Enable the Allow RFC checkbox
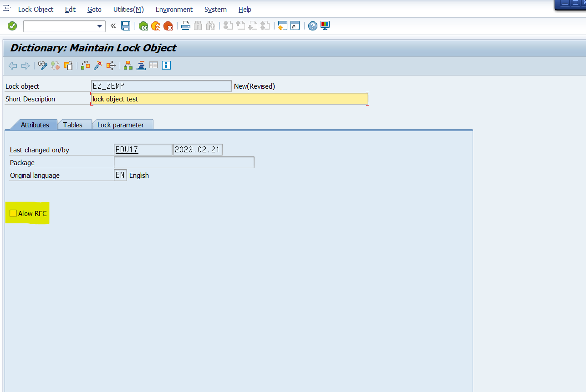This screenshot has width=586, height=392. 13,213
